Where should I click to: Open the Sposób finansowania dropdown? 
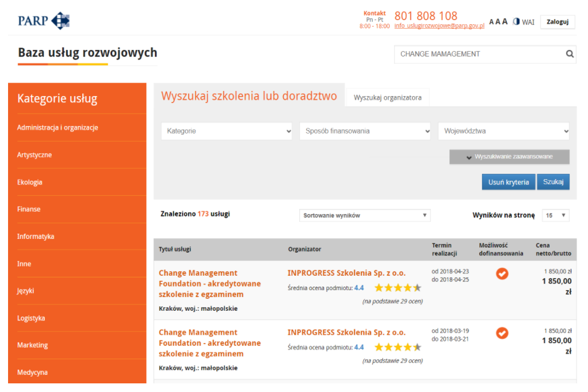click(365, 131)
